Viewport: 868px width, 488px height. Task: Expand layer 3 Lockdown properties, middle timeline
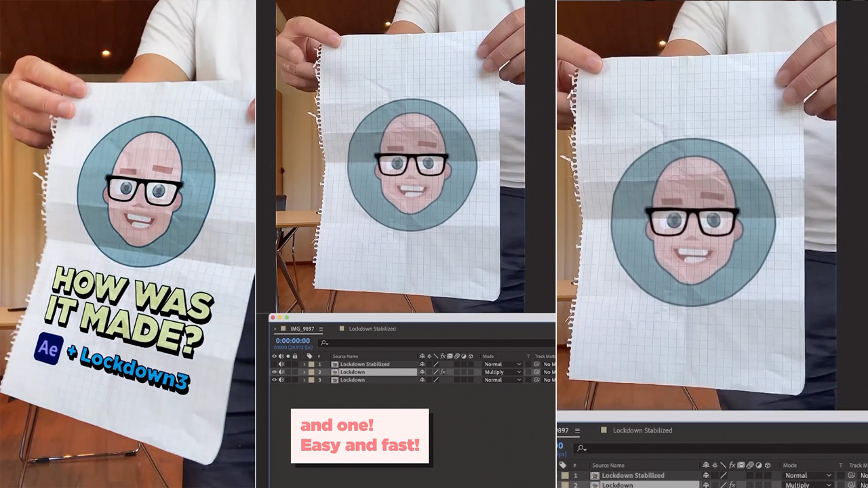[304, 380]
